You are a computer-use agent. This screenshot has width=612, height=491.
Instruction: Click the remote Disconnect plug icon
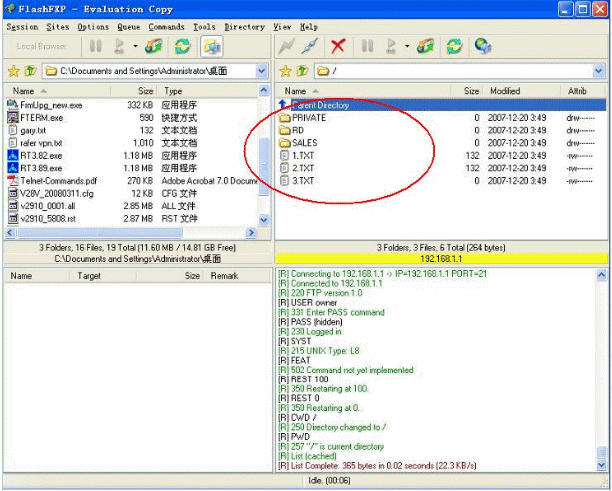(x=310, y=46)
